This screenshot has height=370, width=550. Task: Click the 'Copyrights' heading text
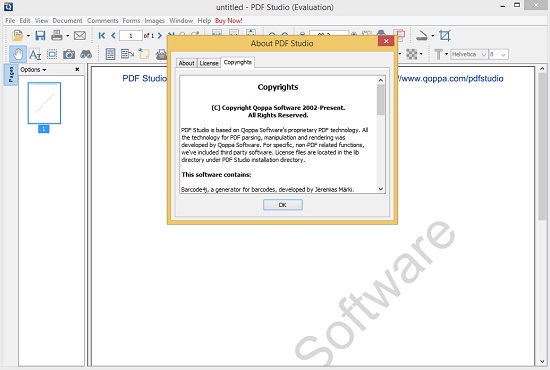pos(278,87)
